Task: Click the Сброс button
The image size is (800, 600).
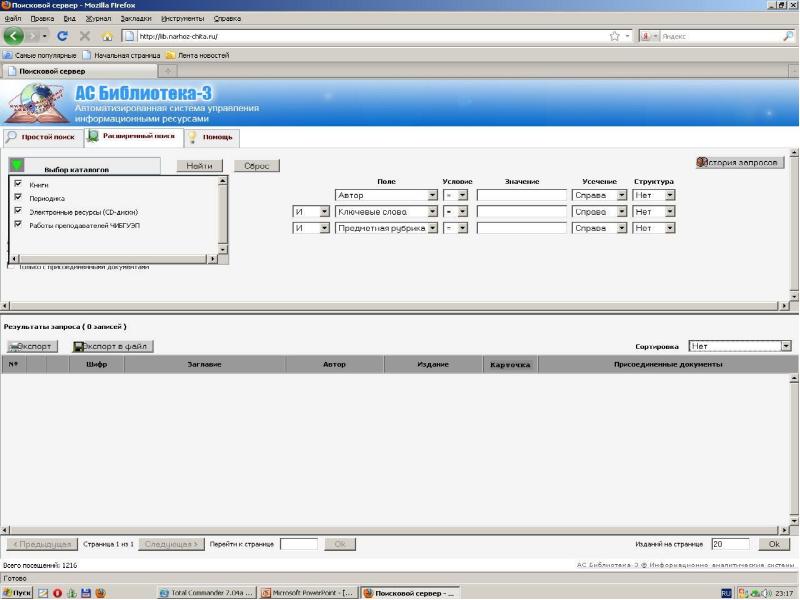Action: pos(256,166)
